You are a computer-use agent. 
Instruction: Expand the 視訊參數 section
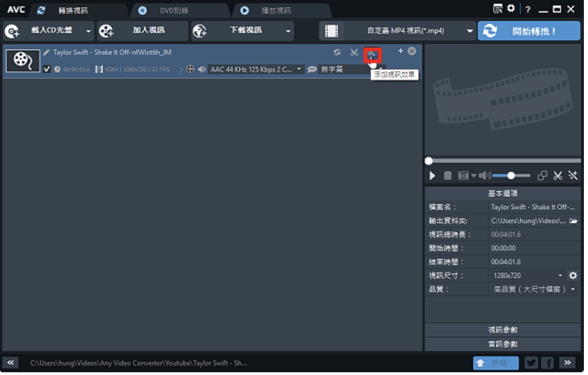pos(503,330)
